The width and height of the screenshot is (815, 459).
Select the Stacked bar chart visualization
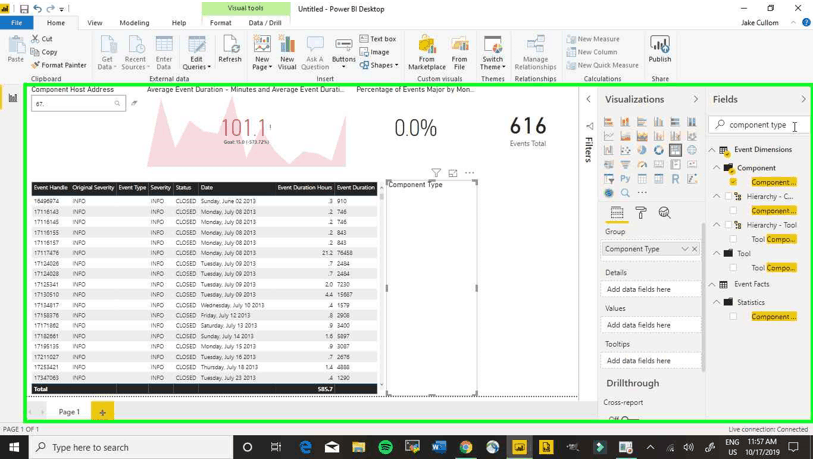pyautogui.click(x=609, y=122)
